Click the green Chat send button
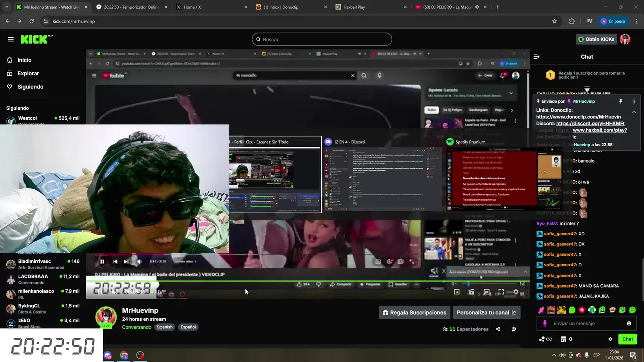 click(x=627, y=339)
